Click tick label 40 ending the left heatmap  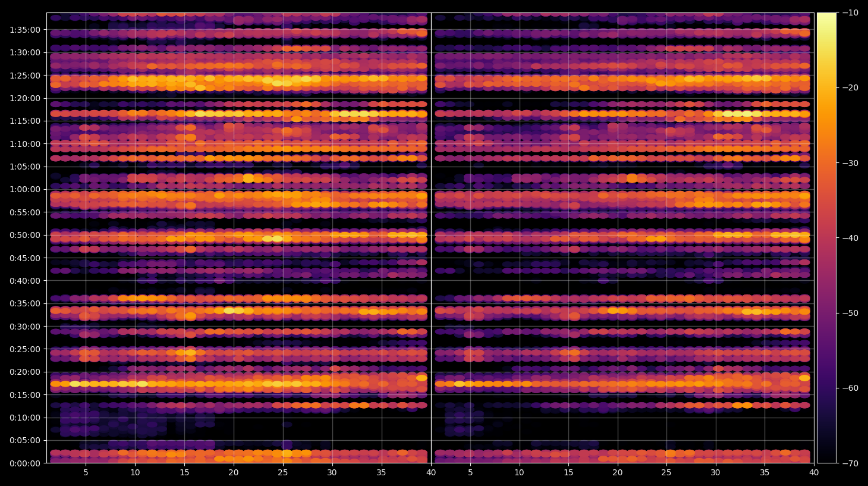(x=431, y=473)
